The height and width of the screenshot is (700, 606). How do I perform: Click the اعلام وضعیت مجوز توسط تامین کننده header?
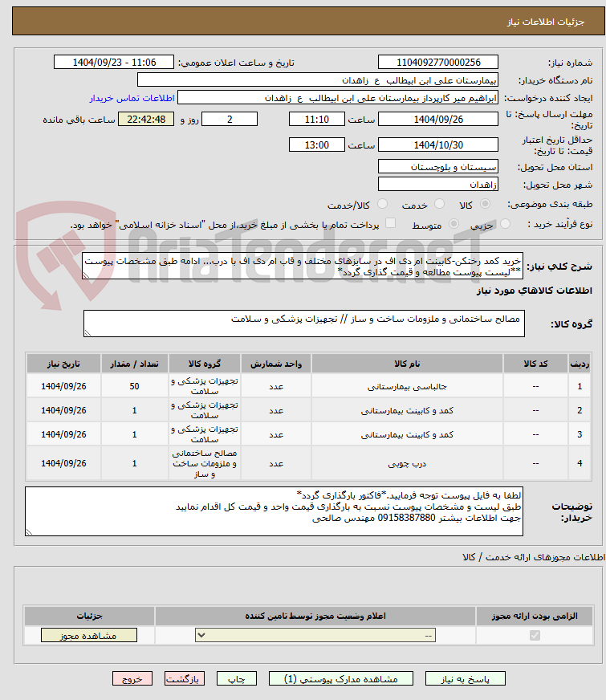315,616
